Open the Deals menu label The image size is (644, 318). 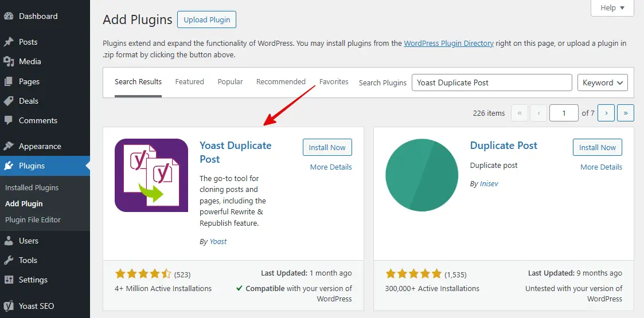pos(28,101)
